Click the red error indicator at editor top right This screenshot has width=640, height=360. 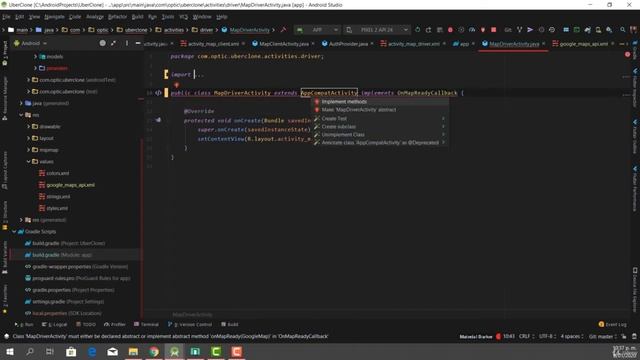point(627,54)
